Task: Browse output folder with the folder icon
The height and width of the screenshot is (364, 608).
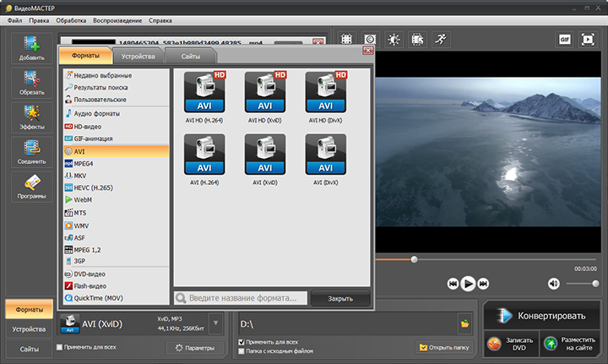Action: pyautogui.click(x=464, y=323)
